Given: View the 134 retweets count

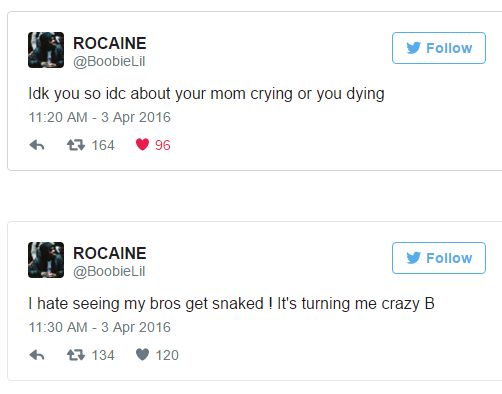Looking at the screenshot, I should click(103, 355).
